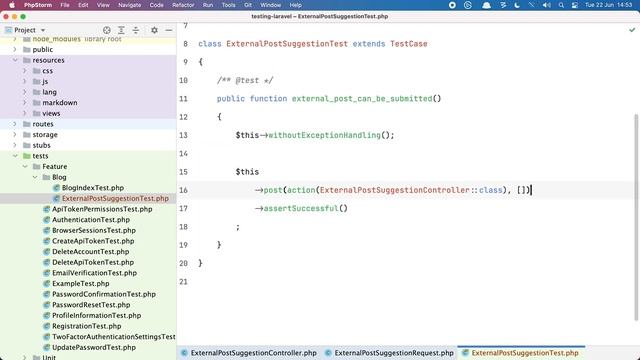Collapse the Feature folder
Screen dimensions: 640x360
[x=25, y=167]
